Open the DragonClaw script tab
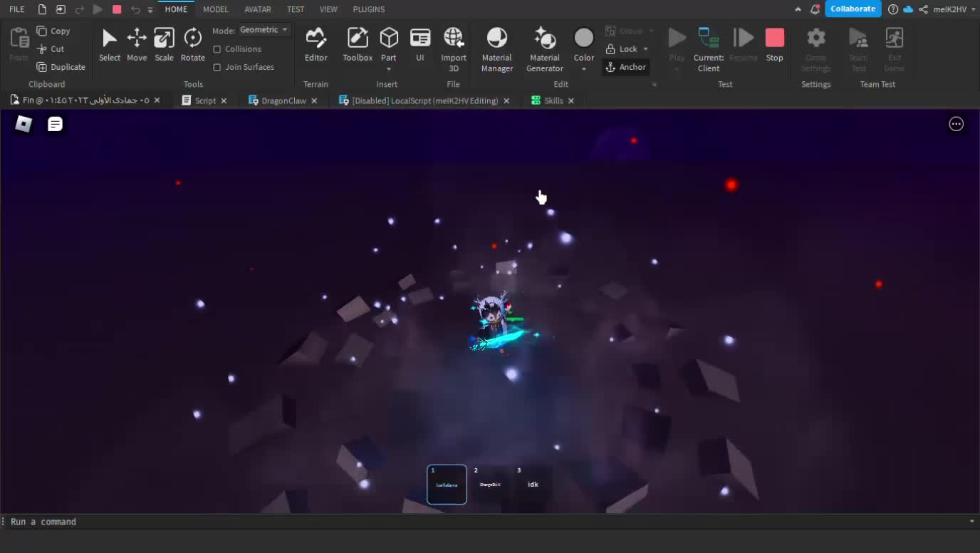The width and height of the screenshot is (980, 553). (283, 100)
